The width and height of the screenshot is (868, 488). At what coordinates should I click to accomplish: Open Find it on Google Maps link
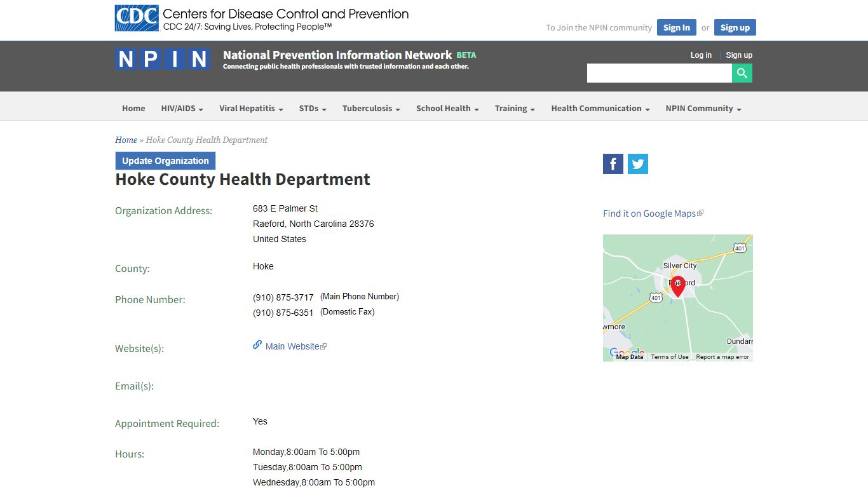coord(649,213)
